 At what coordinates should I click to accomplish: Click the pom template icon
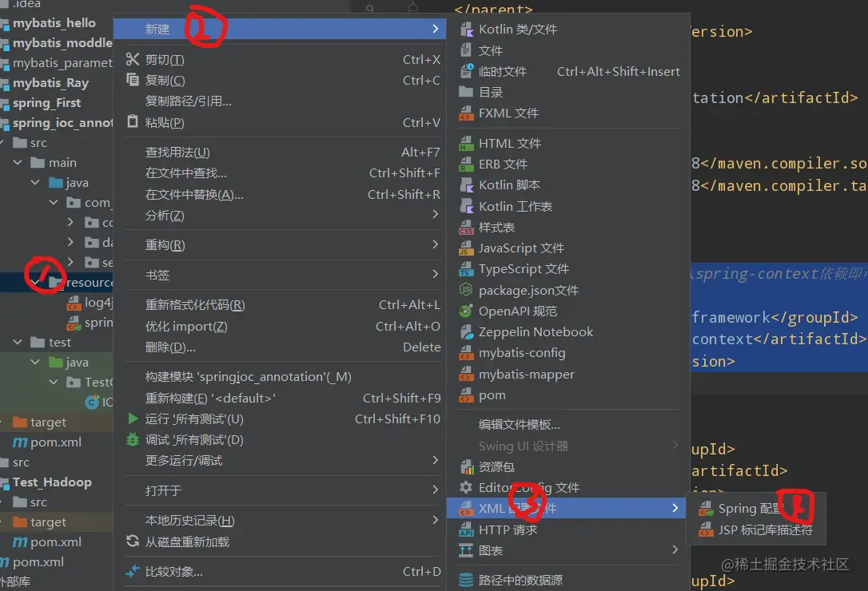[467, 395]
